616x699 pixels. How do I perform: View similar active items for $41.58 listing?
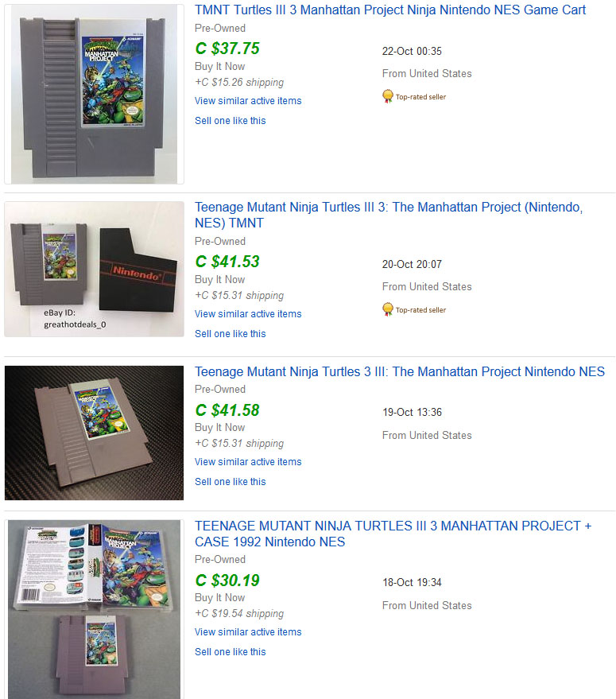[248, 462]
